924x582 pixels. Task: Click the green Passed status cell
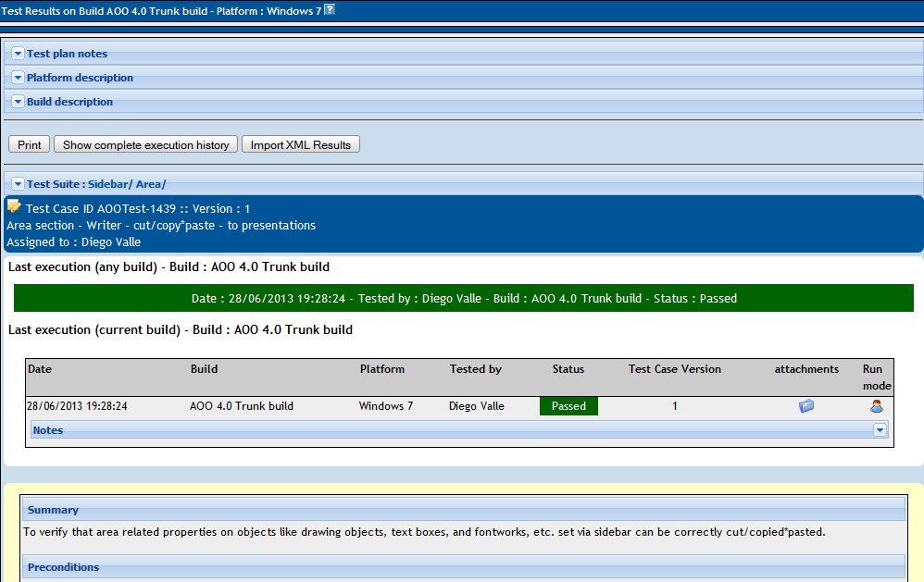coord(568,406)
